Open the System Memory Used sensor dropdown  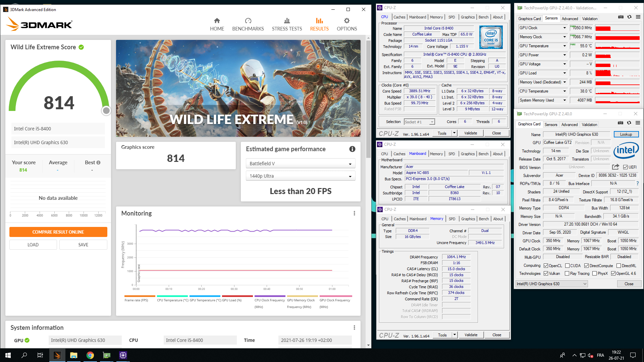click(565, 100)
